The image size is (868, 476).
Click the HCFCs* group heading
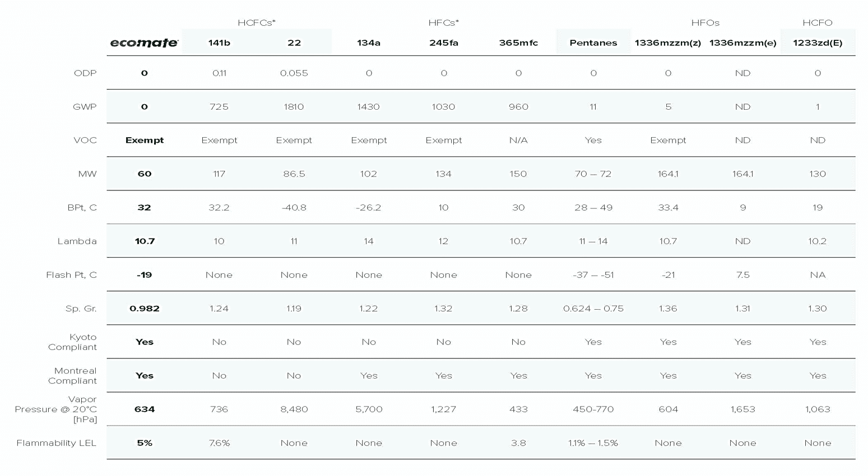point(256,23)
